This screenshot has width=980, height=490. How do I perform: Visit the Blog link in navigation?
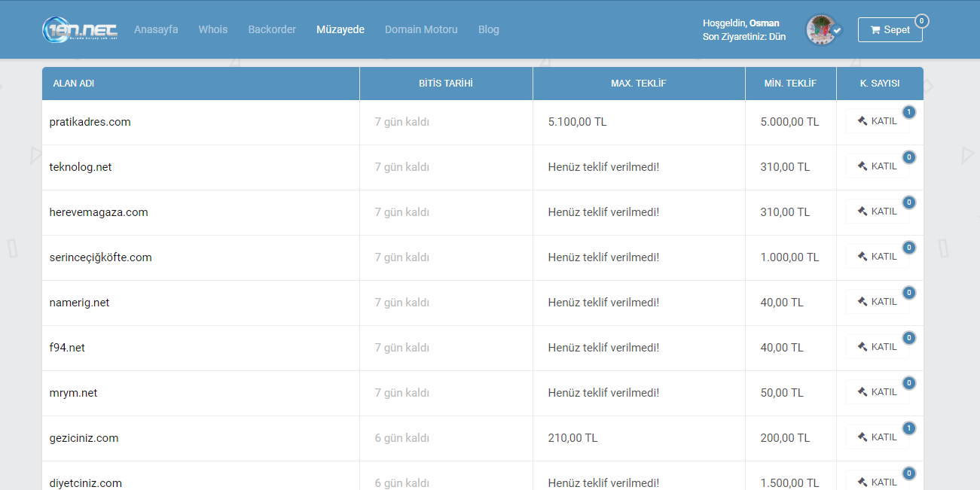489,29
